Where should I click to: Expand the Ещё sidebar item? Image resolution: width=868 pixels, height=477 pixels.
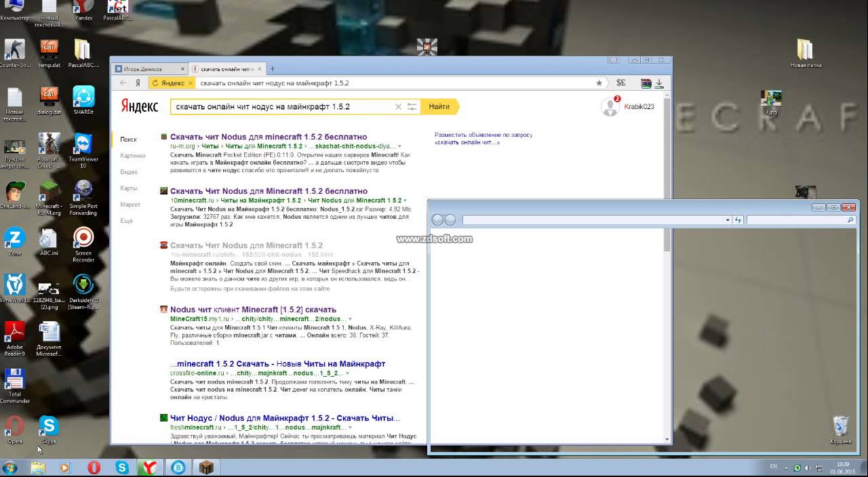coord(126,221)
